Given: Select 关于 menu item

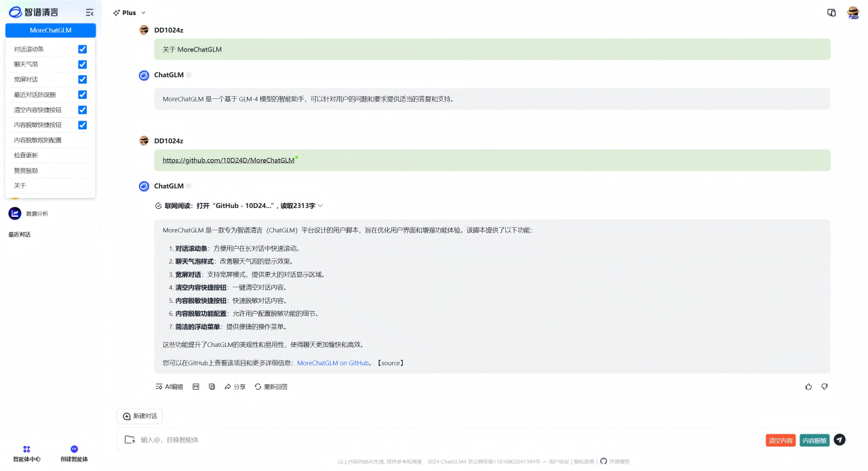Looking at the screenshot, I should (x=50, y=186).
